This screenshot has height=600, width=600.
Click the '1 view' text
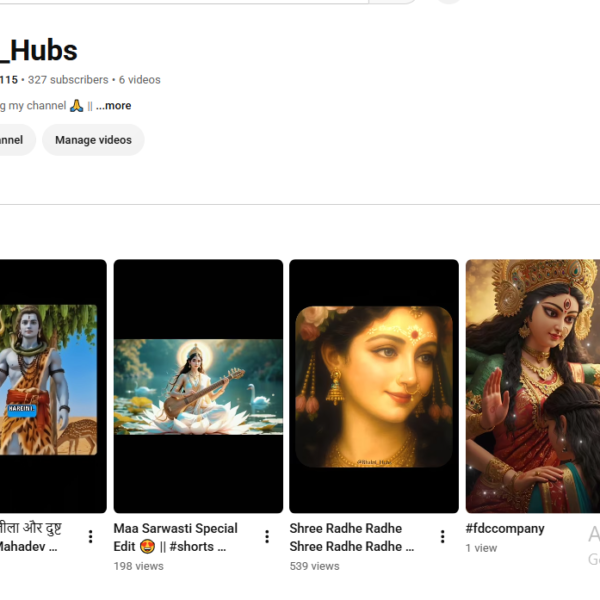pyautogui.click(x=481, y=548)
